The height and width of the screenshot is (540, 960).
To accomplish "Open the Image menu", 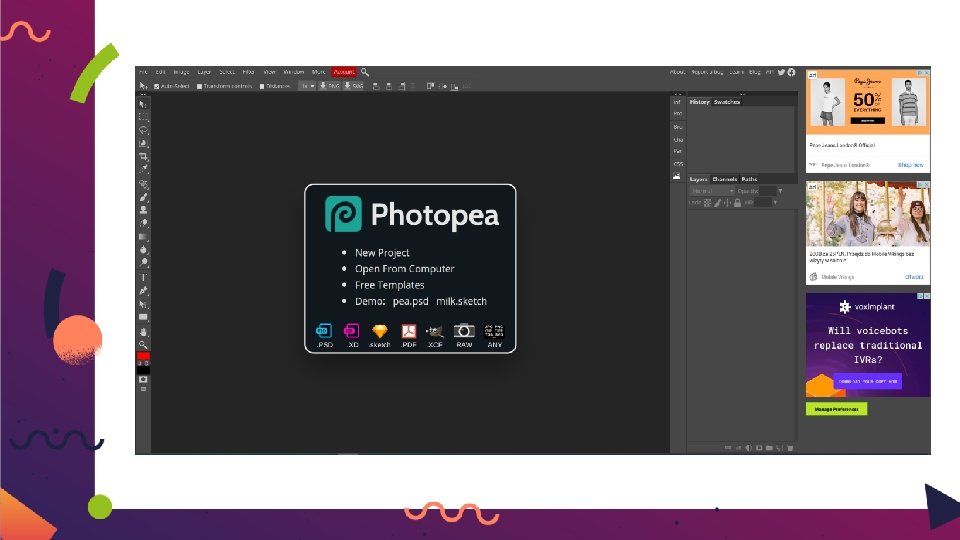I will point(181,72).
